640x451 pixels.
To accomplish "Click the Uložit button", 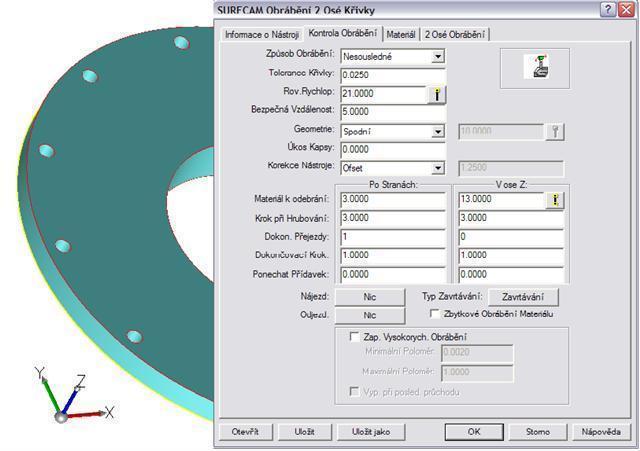I will pos(304,432).
